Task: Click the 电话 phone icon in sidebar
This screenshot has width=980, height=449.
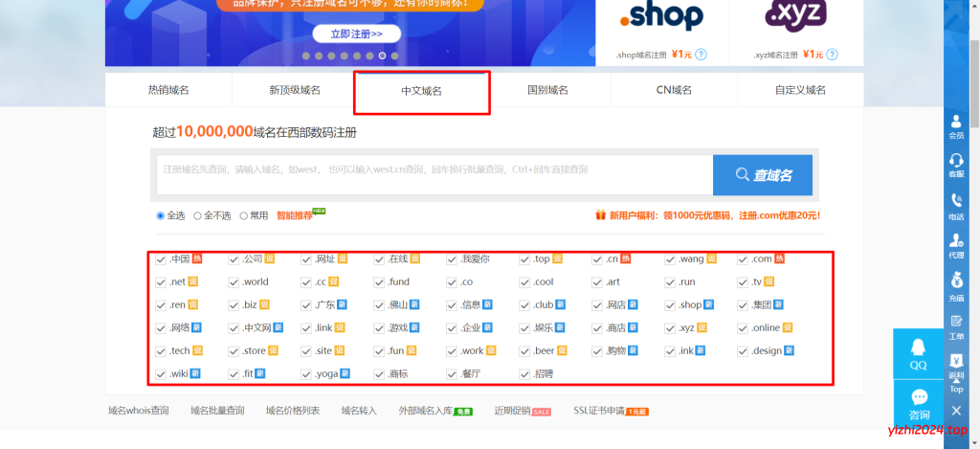Action: (x=955, y=206)
